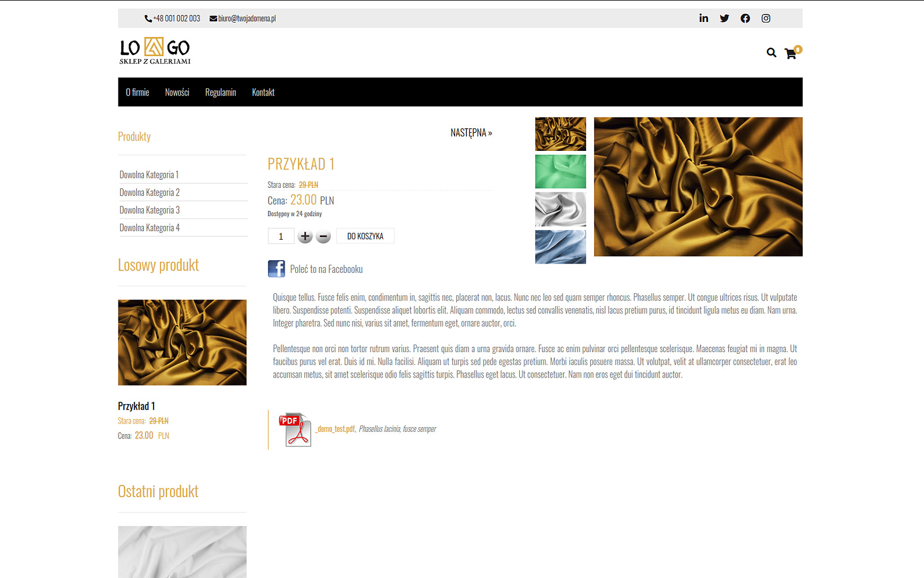Image resolution: width=924 pixels, height=578 pixels.
Task: Increase quantity with the plus button
Action: [x=305, y=236]
